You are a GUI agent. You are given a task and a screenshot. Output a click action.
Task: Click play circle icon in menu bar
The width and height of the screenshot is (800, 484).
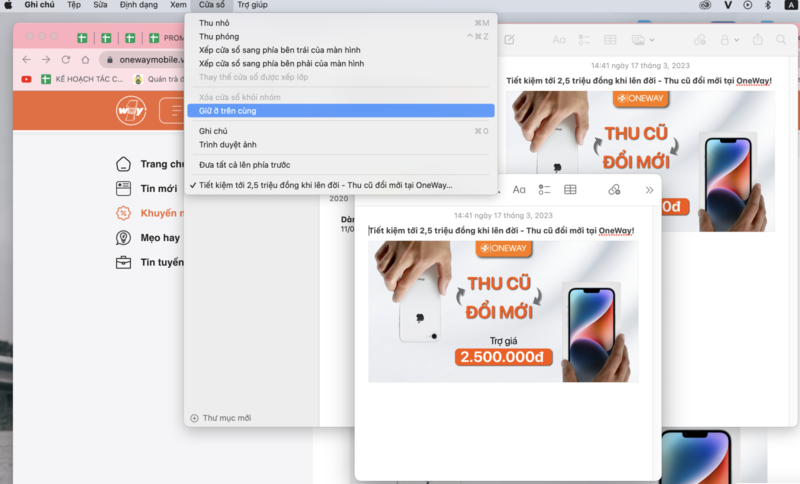(747, 5)
